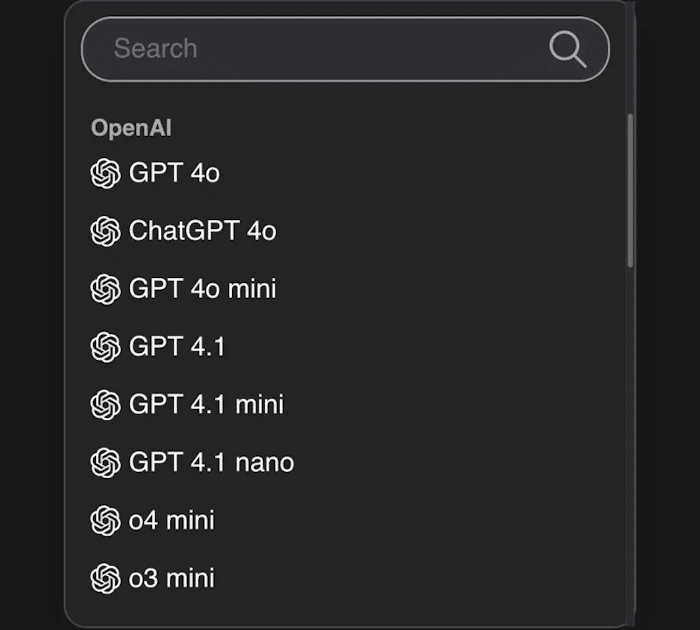Image resolution: width=700 pixels, height=630 pixels.
Task: Click the magnifying glass search icon
Action: [567, 48]
